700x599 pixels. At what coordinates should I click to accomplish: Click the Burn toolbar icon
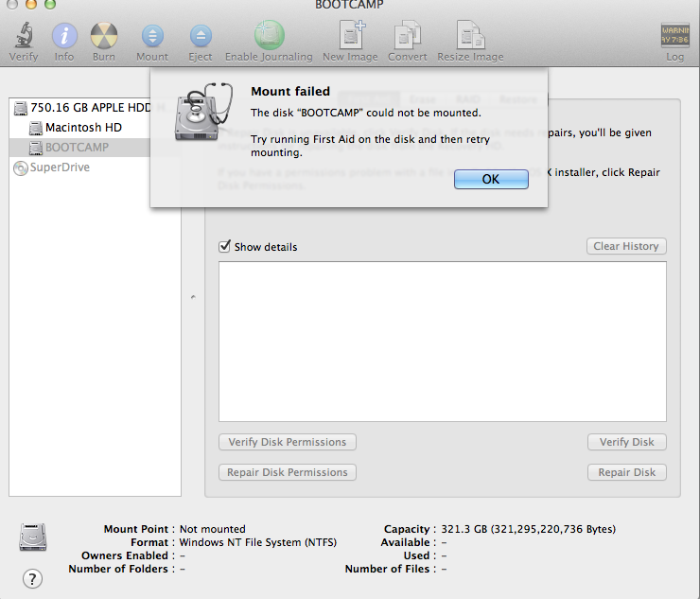[104, 36]
